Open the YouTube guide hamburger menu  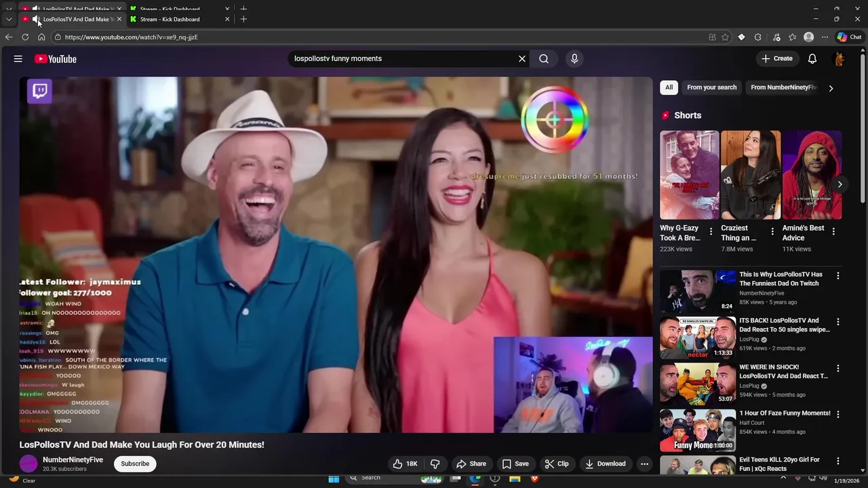point(18,59)
